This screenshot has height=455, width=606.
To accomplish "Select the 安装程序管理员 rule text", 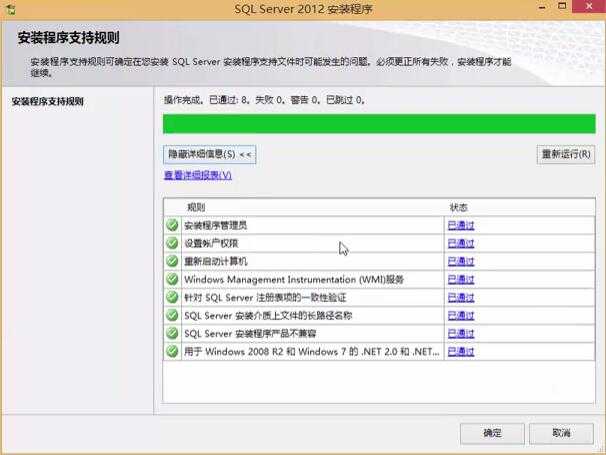I will 216,225.
